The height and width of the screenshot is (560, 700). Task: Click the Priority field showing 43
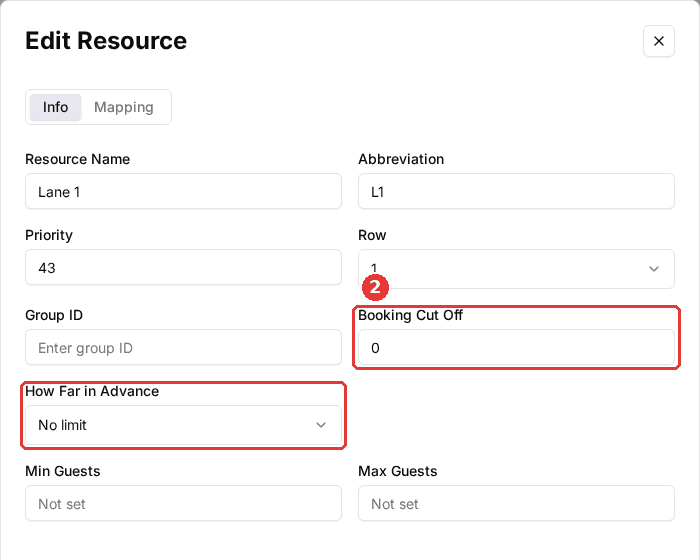[183, 267]
